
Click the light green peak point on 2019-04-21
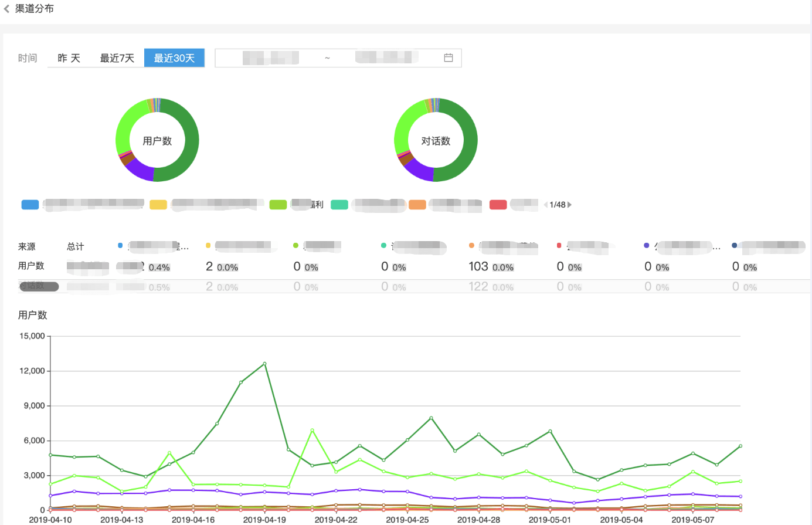(312, 430)
